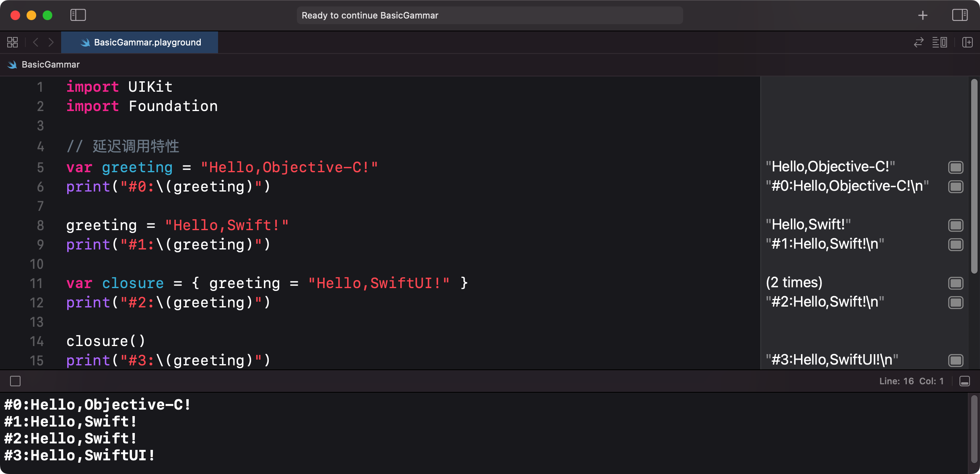This screenshot has width=980, height=474.
Task: Click the 'var closure' declaration line
Action: (x=267, y=283)
